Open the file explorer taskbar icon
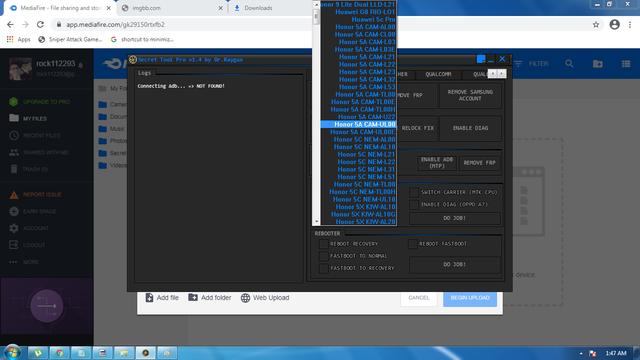 tap(124, 353)
